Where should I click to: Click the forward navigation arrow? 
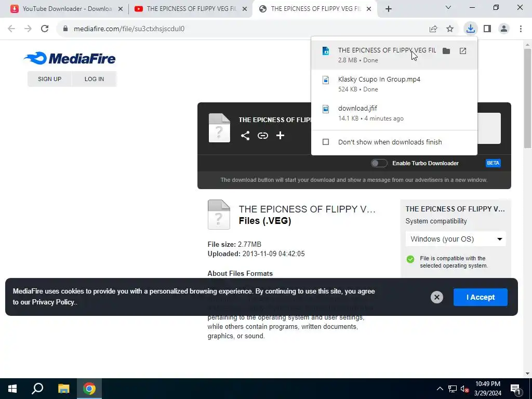[x=28, y=29]
